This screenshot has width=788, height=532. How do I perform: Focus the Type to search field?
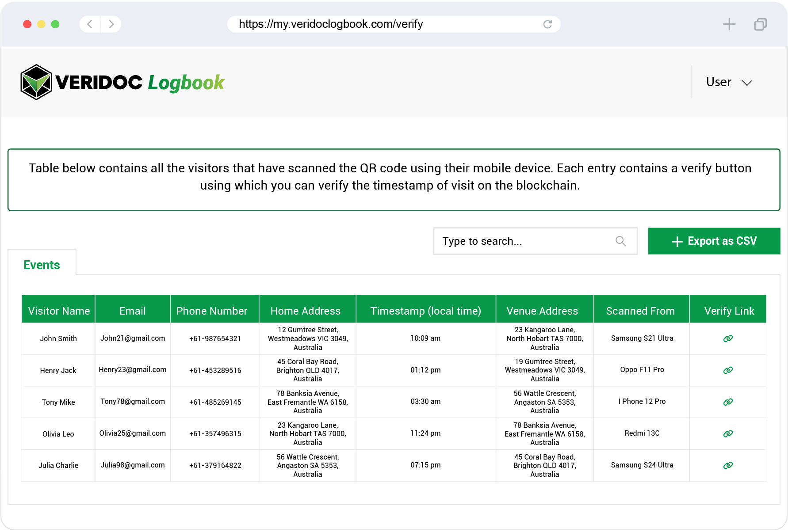pos(522,241)
